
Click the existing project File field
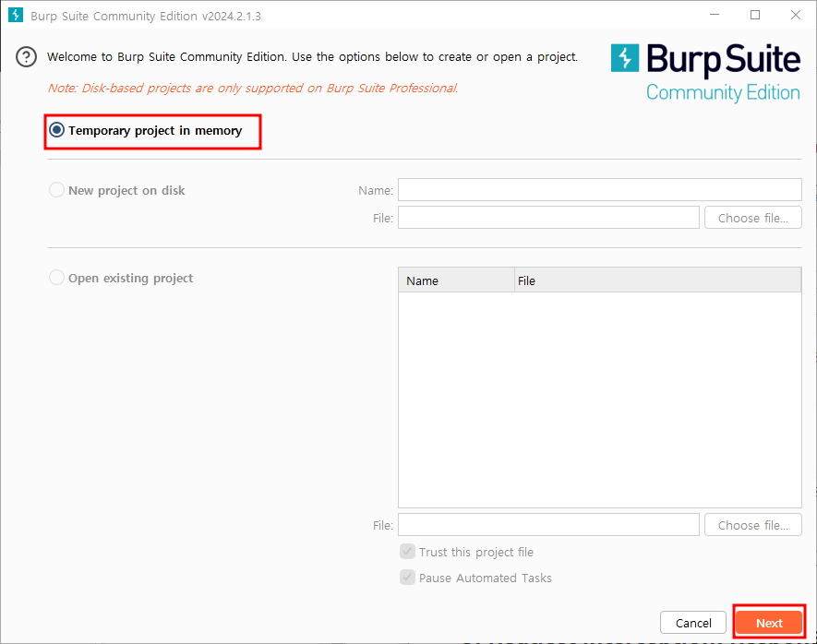click(x=548, y=525)
